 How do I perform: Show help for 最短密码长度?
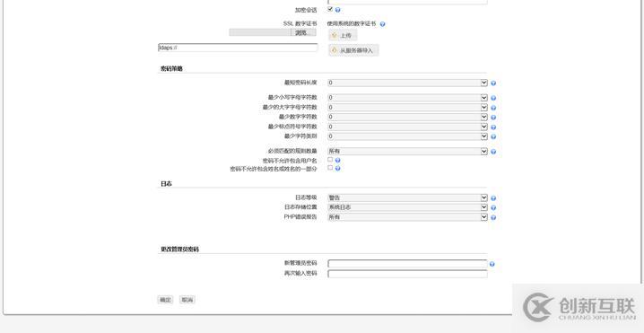pos(493,83)
